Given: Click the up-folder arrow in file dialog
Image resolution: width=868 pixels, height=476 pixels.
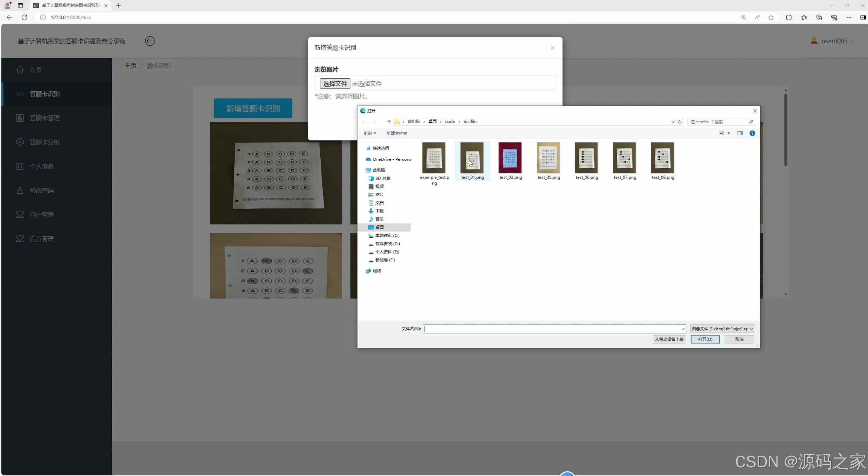Looking at the screenshot, I should (389, 122).
